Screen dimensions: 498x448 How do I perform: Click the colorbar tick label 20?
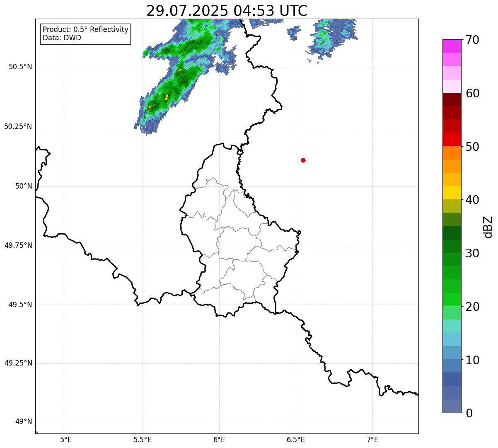point(472,307)
